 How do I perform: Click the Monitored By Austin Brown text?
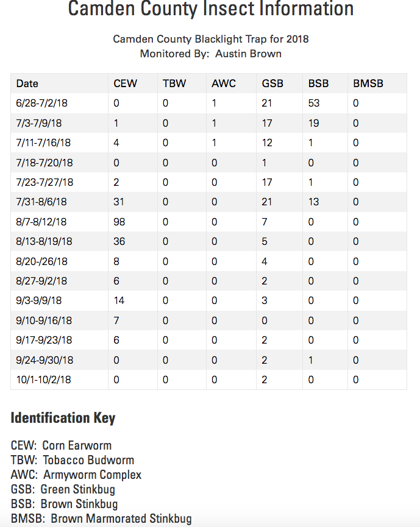[211, 54]
